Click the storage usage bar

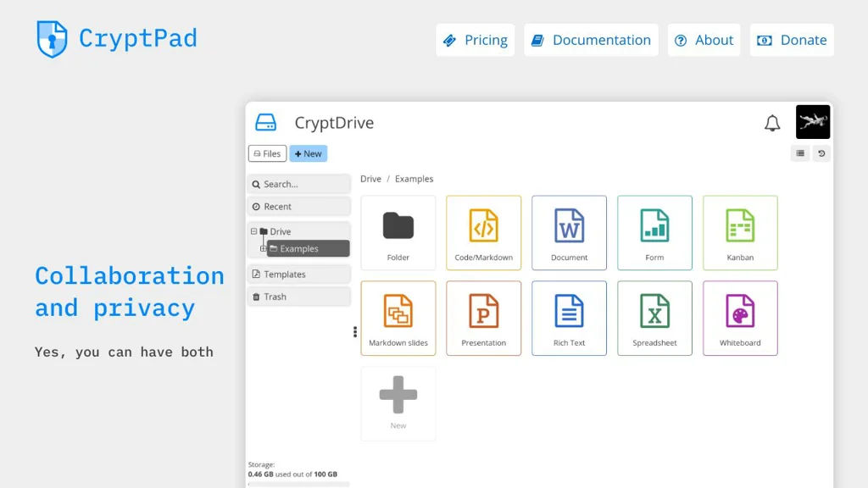pyautogui.click(x=299, y=484)
